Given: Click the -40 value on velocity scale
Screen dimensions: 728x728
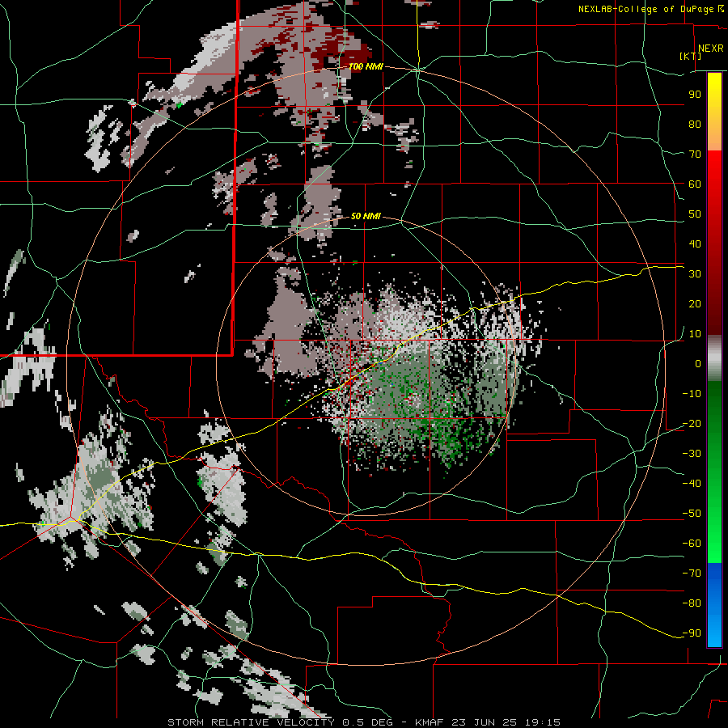Looking at the screenshot, I should 692,484.
